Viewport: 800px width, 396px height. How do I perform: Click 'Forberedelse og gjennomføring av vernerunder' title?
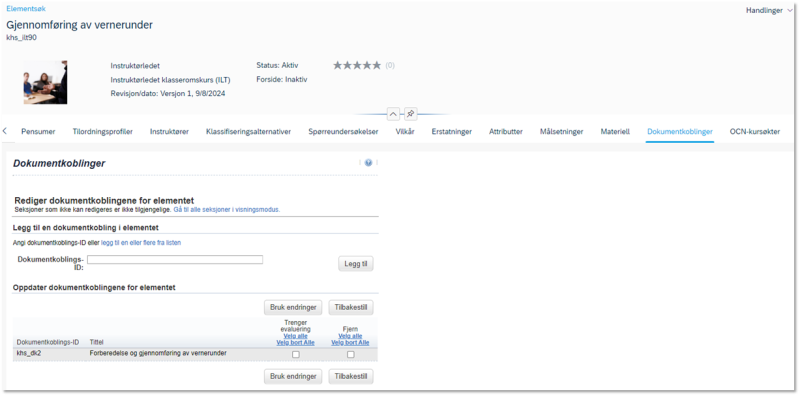pos(158,353)
